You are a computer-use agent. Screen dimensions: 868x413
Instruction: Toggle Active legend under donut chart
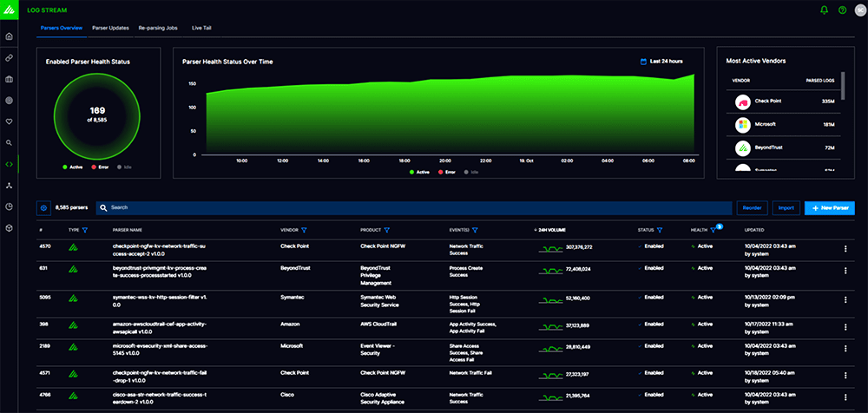pos(73,167)
